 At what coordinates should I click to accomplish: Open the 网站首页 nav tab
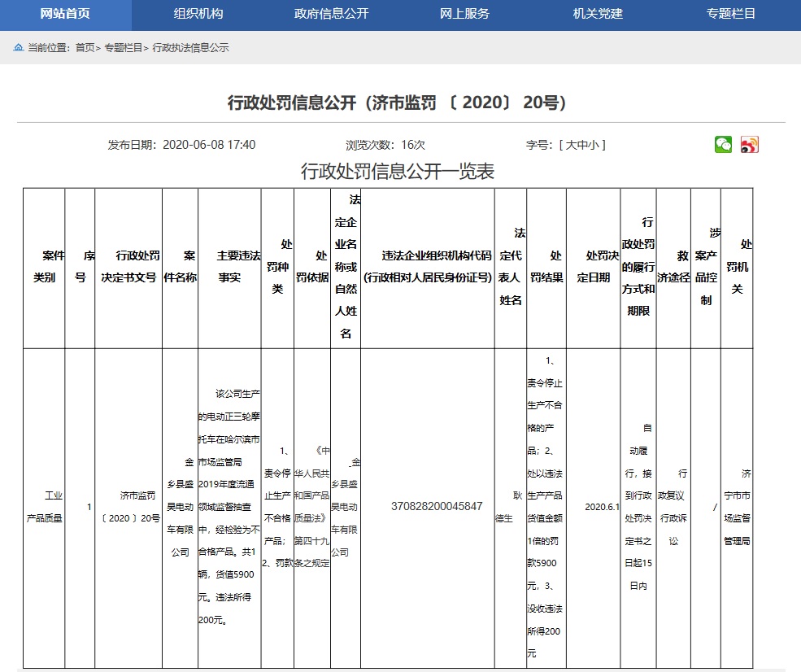(65, 14)
